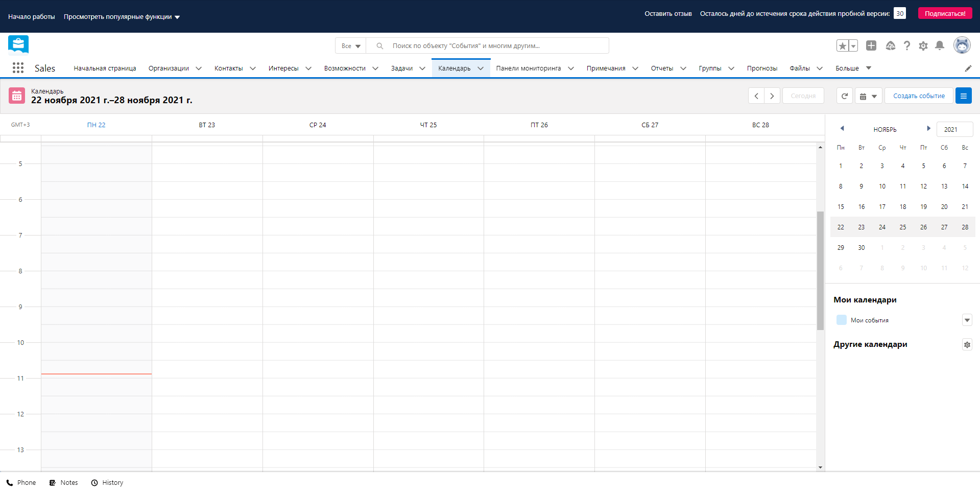The width and height of the screenshot is (980, 492).
Task: Select November 30 in mini calendar
Action: point(862,248)
